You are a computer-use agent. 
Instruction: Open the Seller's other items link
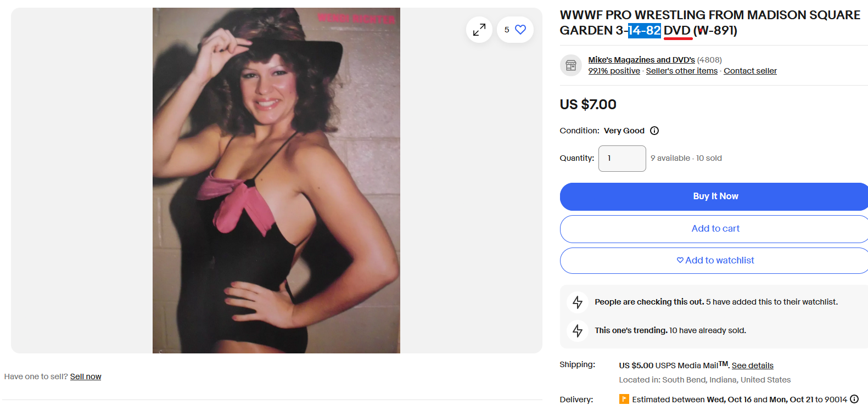click(681, 71)
